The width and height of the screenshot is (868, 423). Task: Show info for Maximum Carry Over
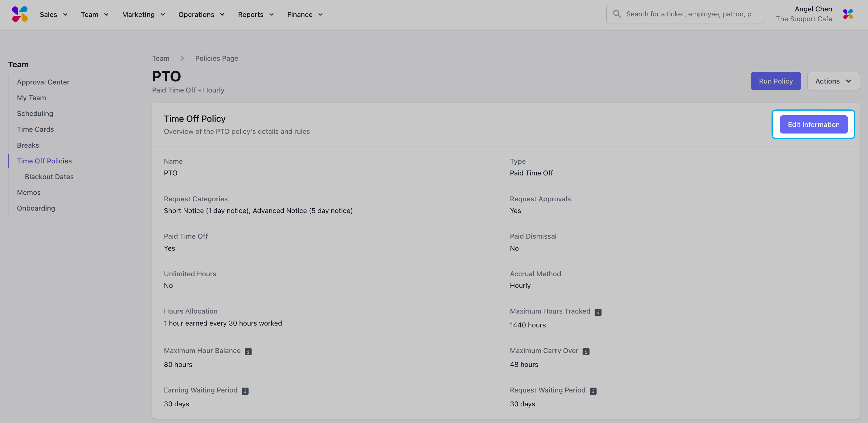click(586, 351)
